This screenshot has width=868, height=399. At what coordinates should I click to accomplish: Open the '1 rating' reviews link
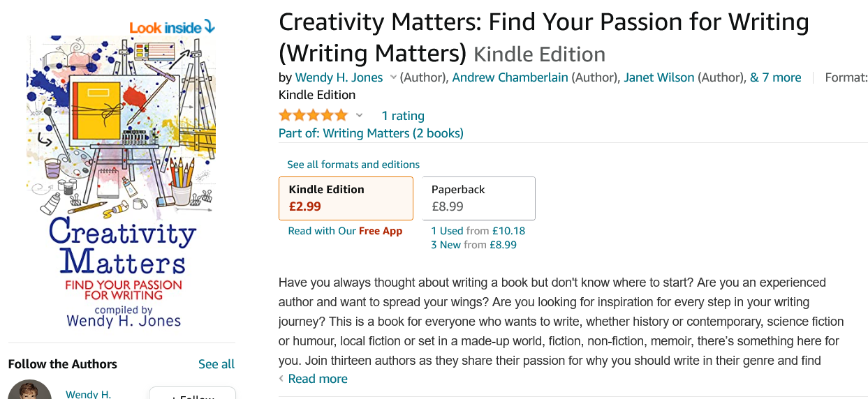403,116
